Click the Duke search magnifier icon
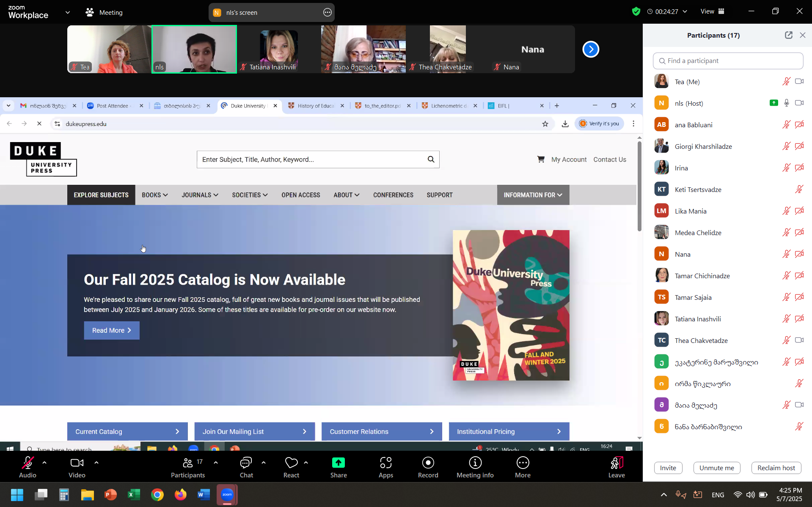 pyautogui.click(x=431, y=159)
